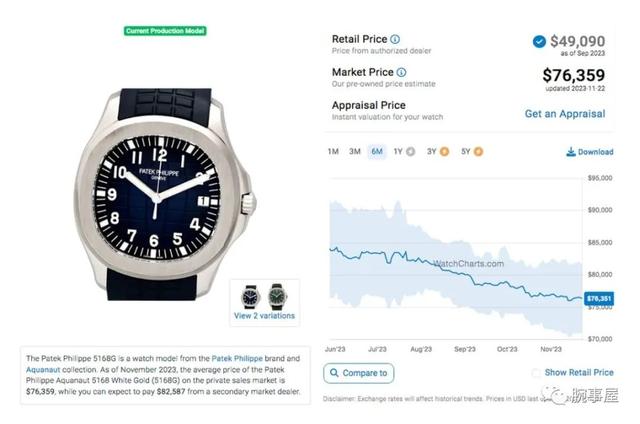The height and width of the screenshot is (424, 640).
Task: Click the $76,351 price marker on chart
Action: tap(599, 298)
